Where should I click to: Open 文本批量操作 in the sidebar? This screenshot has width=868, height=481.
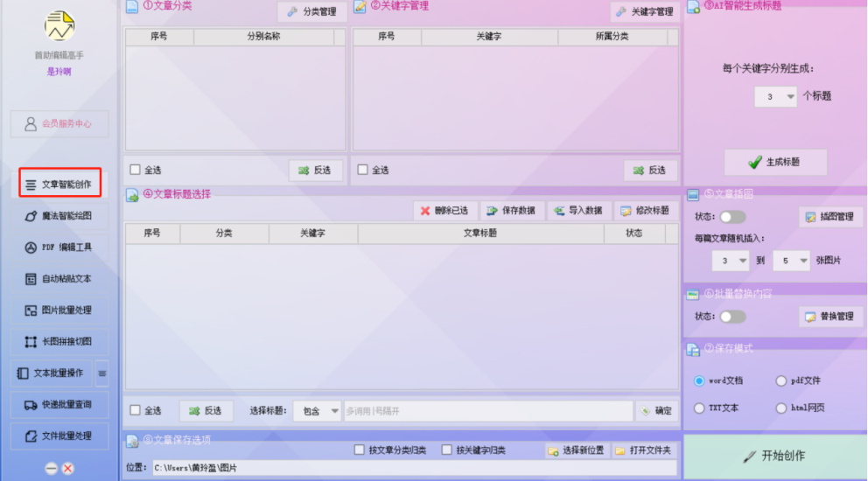(x=52, y=373)
